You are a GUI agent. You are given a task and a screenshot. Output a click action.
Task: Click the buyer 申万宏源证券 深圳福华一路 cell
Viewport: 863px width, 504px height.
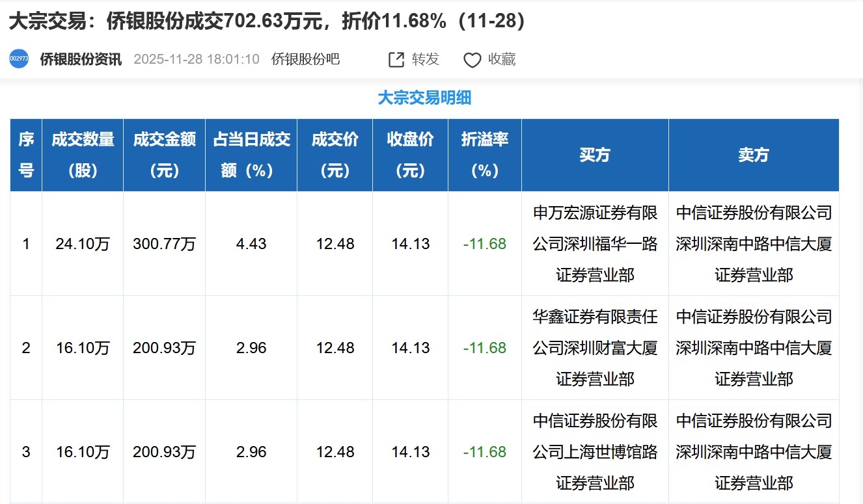click(x=595, y=244)
